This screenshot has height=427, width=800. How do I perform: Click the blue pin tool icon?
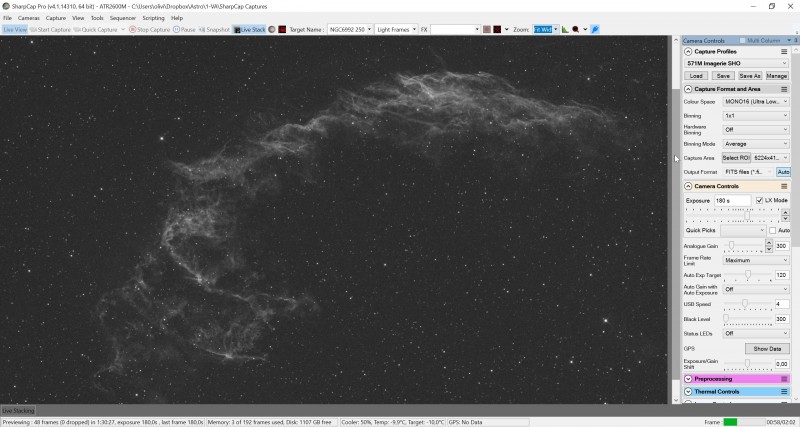point(595,30)
